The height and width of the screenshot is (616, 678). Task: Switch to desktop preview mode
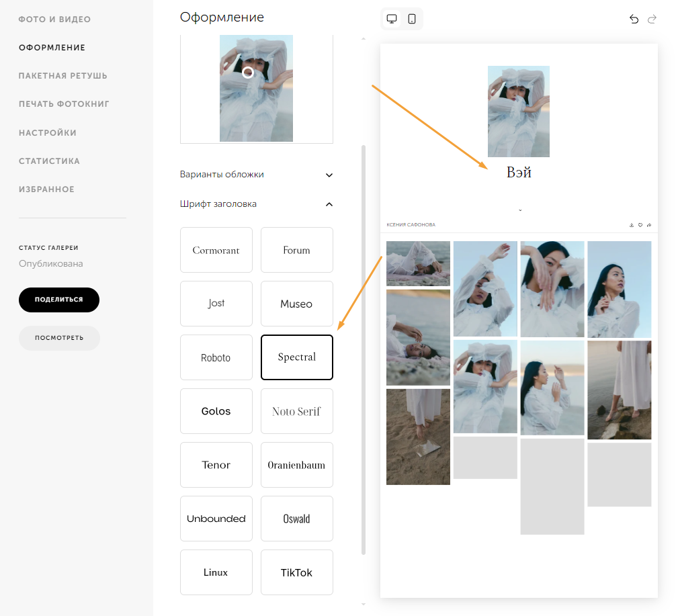(392, 19)
